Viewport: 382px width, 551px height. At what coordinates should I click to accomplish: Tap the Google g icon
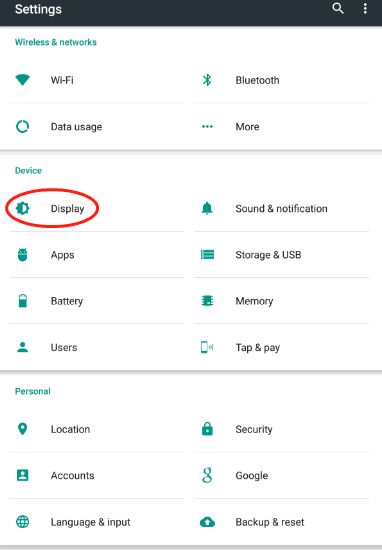tap(207, 475)
